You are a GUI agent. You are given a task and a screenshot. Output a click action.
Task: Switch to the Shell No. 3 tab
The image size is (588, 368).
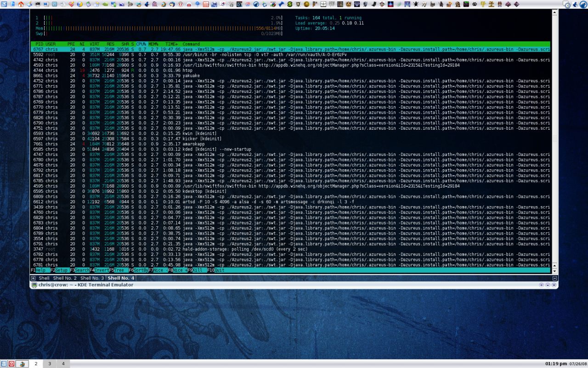92,278
